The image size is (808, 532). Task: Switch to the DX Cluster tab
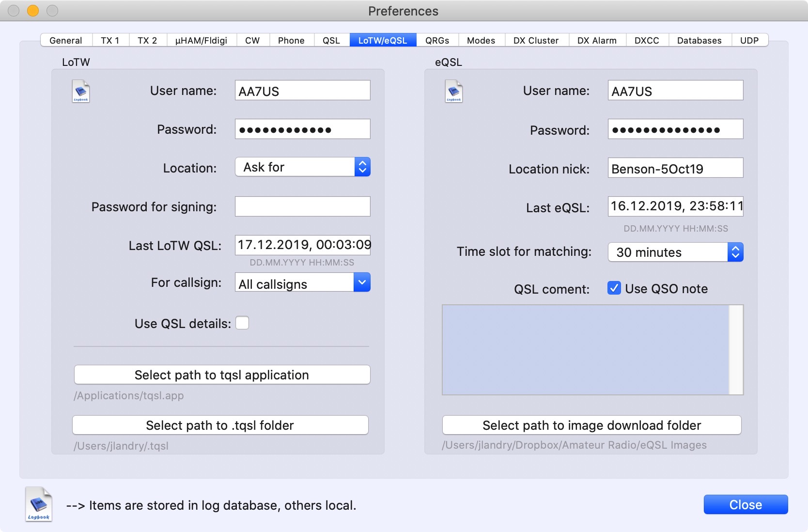click(536, 40)
